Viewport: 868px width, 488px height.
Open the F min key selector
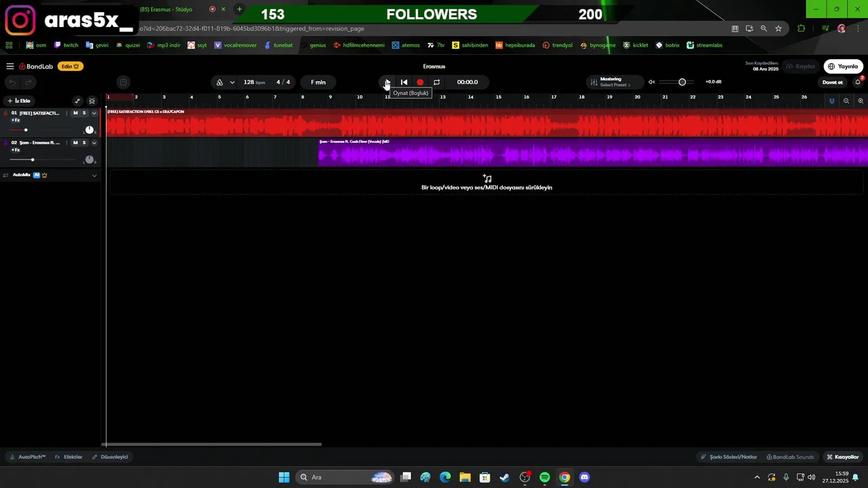coord(318,82)
